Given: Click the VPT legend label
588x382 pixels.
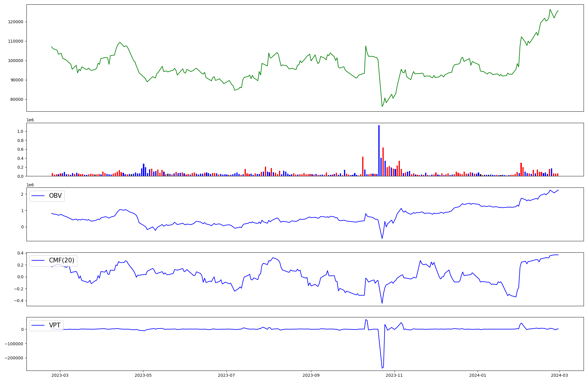Looking at the screenshot, I should click(55, 325).
